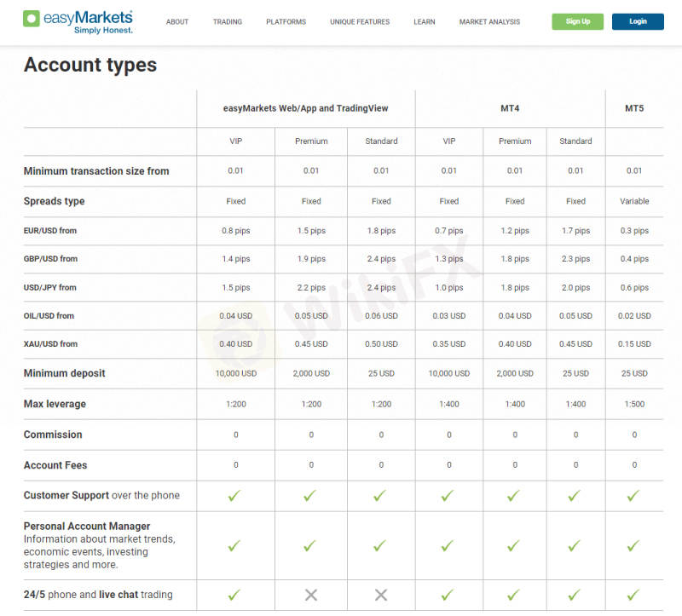Viewport: 682px width, 616px height.
Task: Click the 0.6 pips USD/JPY value
Action: tap(634, 287)
